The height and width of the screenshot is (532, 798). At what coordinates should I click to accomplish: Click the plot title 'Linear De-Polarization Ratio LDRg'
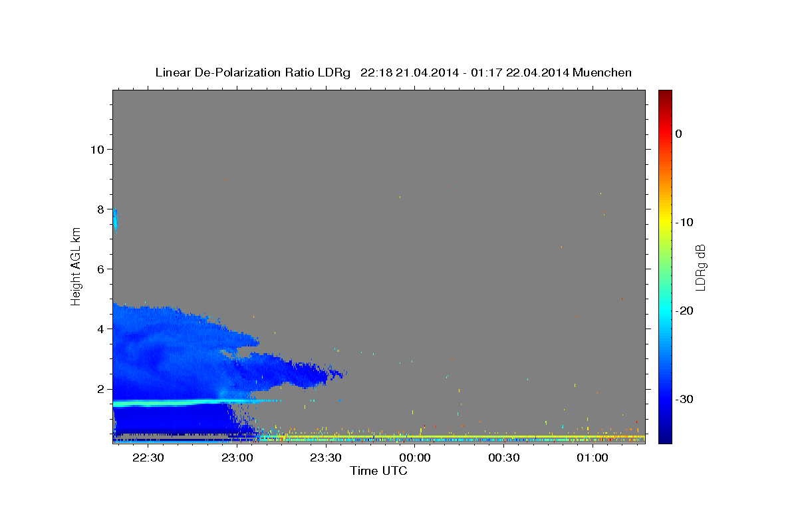[252, 72]
